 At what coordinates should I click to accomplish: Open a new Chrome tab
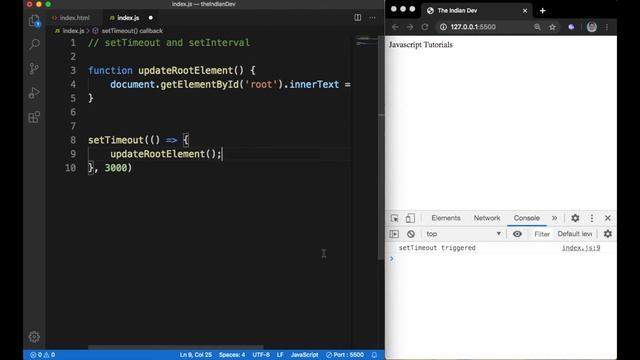click(542, 11)
